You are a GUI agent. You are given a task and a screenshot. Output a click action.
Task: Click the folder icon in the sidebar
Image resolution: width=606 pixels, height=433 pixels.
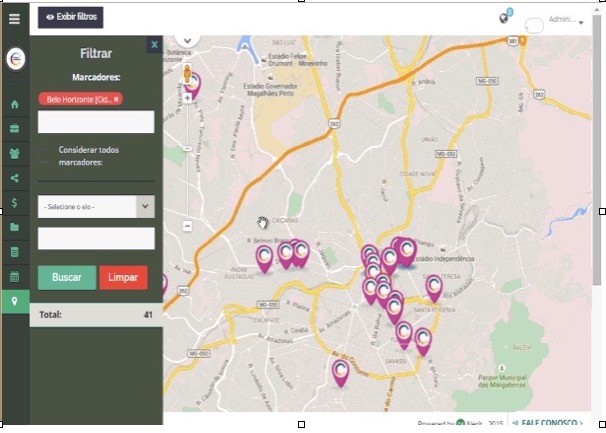[x=14, y=228]
